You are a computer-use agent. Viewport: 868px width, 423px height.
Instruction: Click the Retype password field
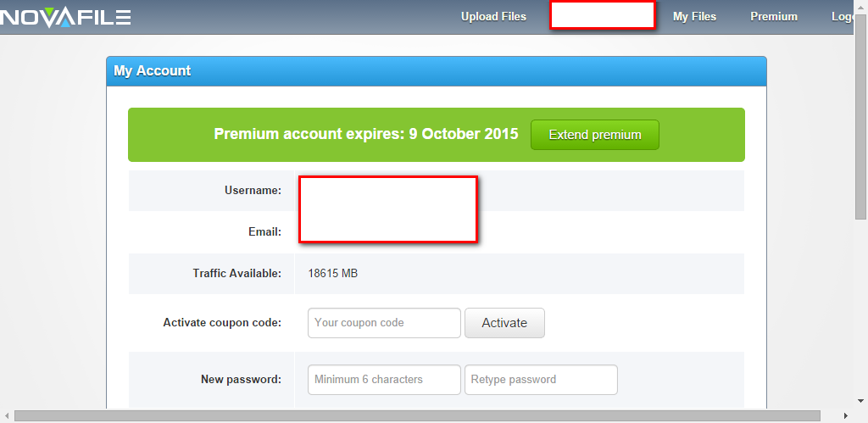click(x=541, y=380)
